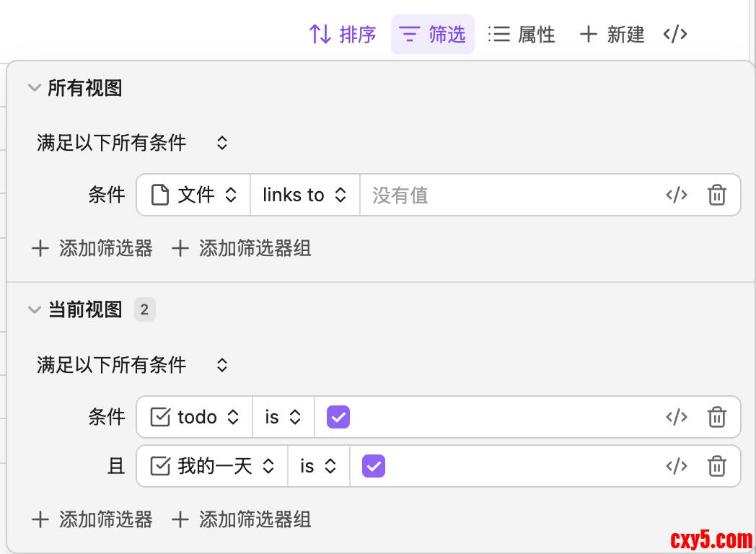This screenshot has width=756, height=554.
Task: Toggle the 筛选 filter panel
Action: pyautogui.click(x=433, y=34)
